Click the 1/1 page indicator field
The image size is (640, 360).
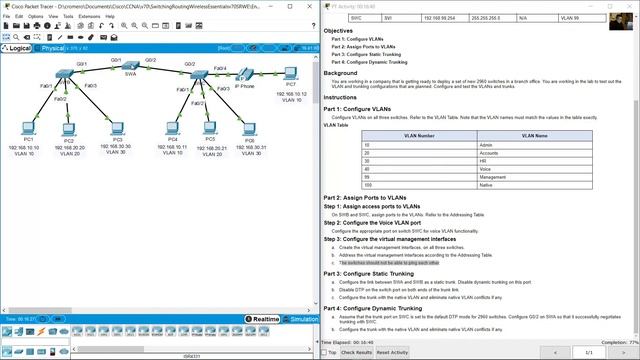589,352
